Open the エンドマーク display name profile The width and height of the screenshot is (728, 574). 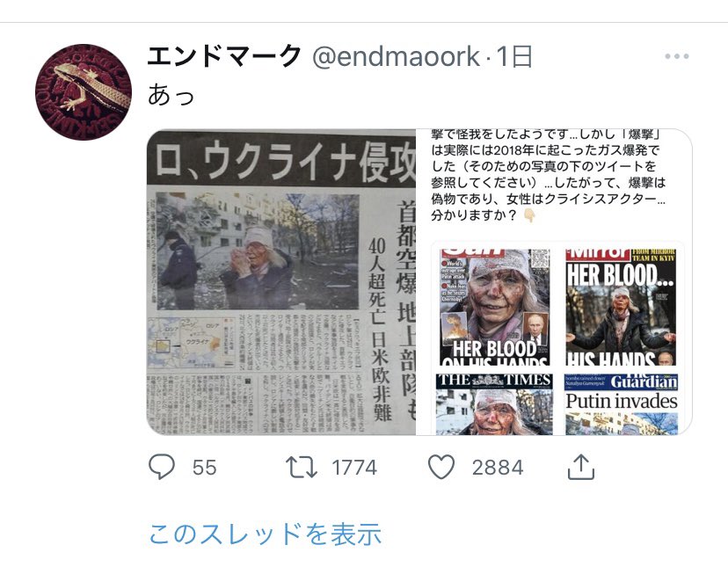pyautogui.click(x=225, y=56)
